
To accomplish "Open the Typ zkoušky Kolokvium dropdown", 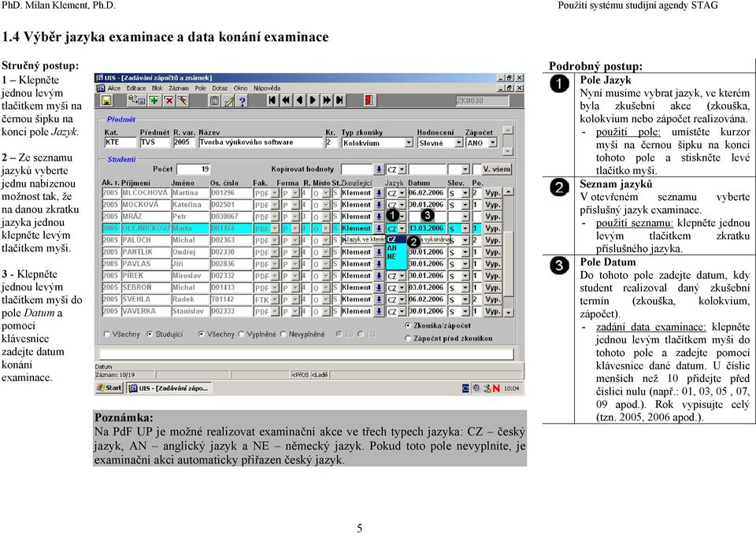I will click(x=409, y=143).
